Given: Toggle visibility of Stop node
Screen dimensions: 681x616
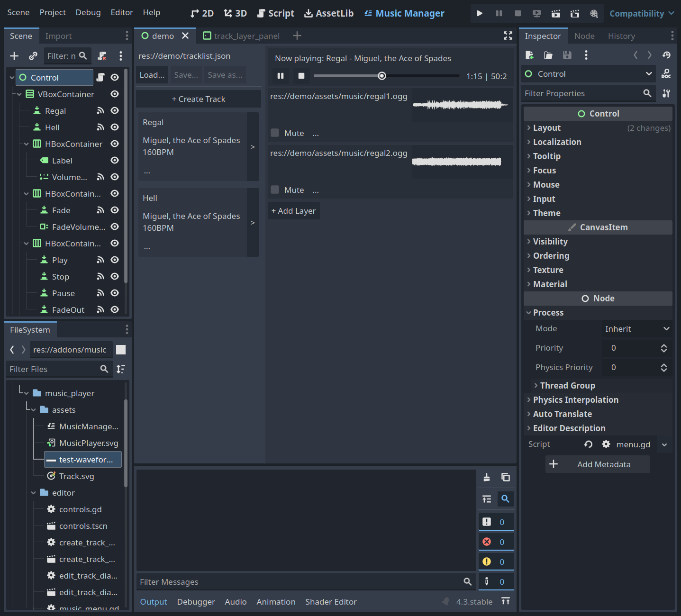Looking at the screenshot, I should point(114,276).
